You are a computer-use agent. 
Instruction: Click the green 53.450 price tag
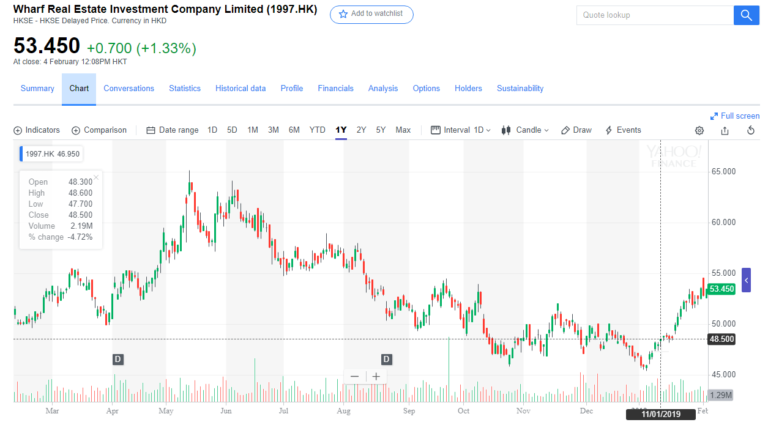click(721, 289)
